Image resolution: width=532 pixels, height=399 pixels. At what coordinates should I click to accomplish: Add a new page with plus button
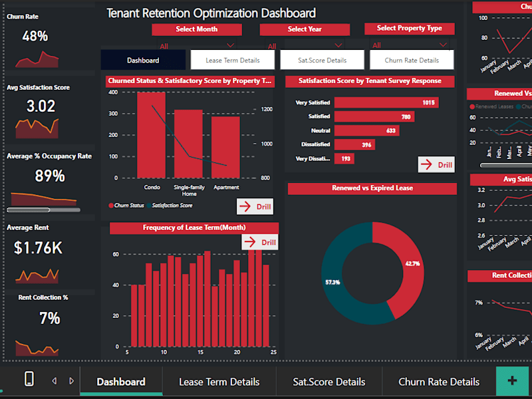tap(512, 380)
